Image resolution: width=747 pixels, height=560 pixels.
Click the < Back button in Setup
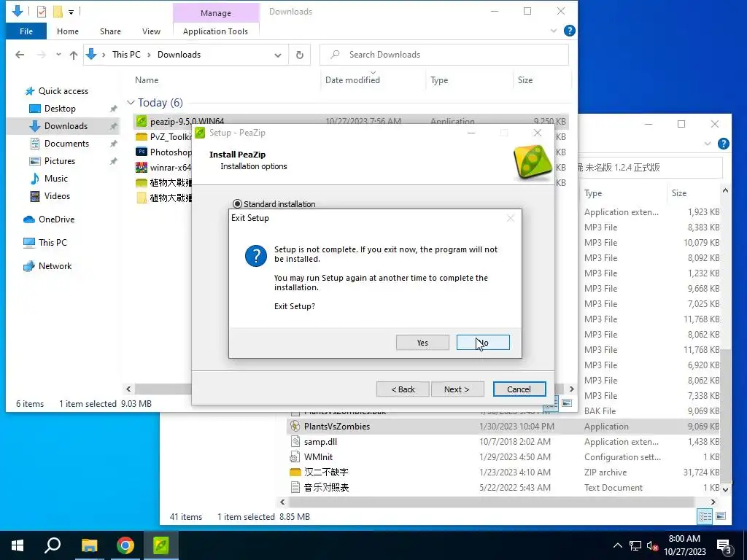[x=403, y=389]
